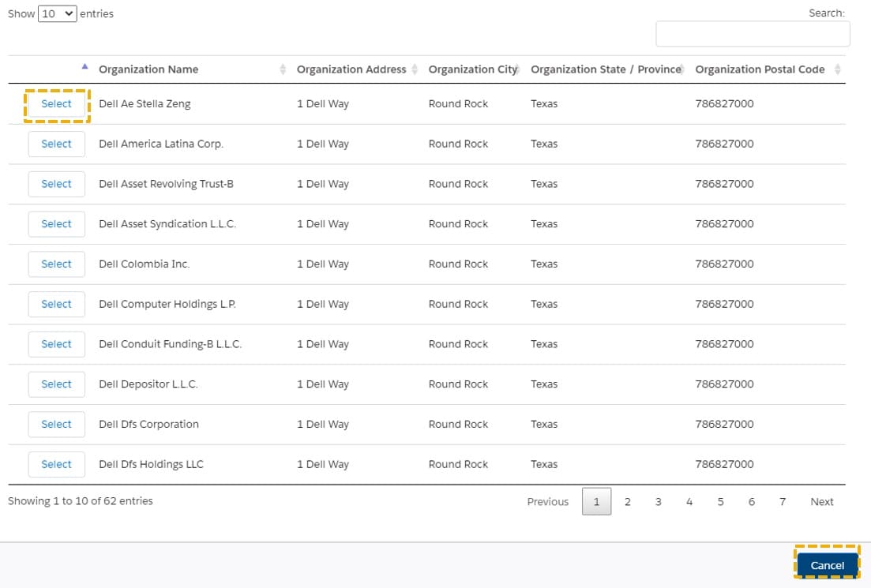Click Texas in the Dell Depositor L.L.C. row
The image size is (871, 588).
click(544, 384)
